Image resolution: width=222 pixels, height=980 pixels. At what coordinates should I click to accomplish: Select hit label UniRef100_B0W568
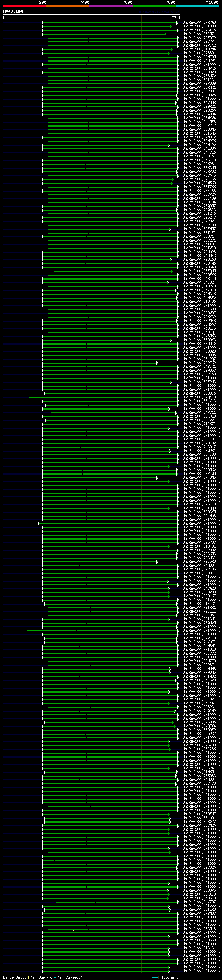pos(199,183)
